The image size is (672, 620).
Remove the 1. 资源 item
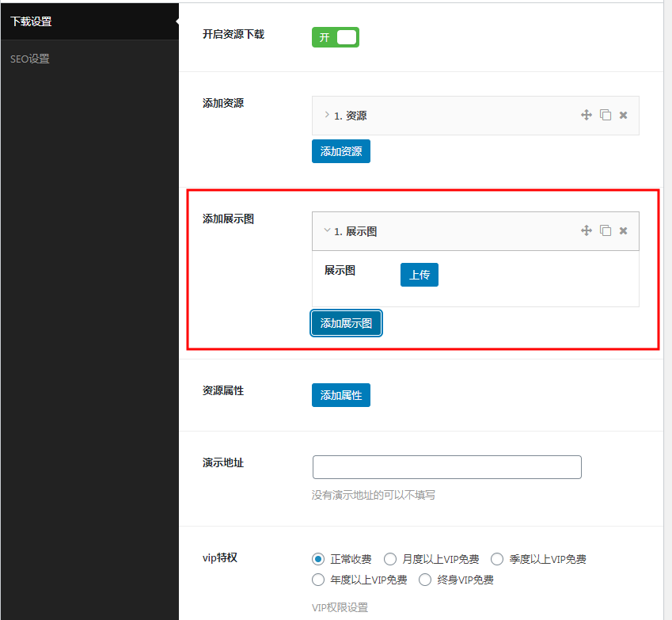(x=623, y=115)
